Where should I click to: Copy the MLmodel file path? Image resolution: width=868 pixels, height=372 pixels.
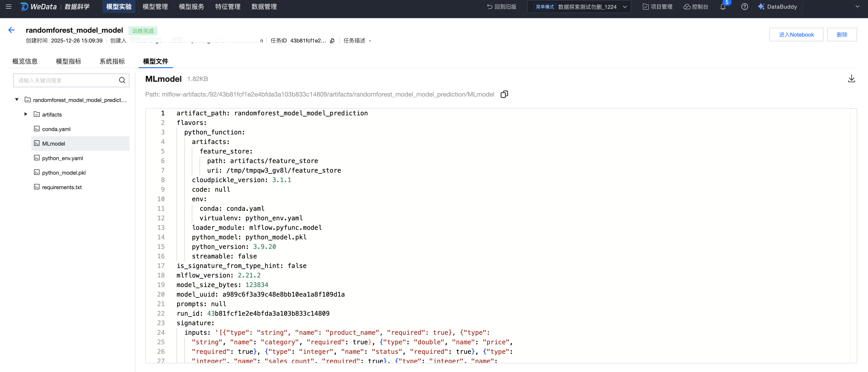(x=504, y=94)
